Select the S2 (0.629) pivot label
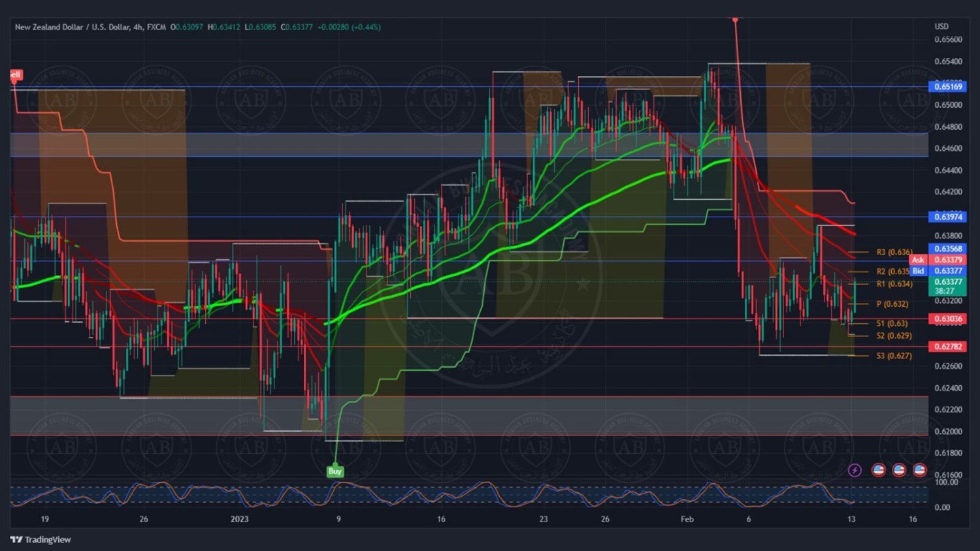The width and height of the screenshot is (980, 551). pos(894,336)
